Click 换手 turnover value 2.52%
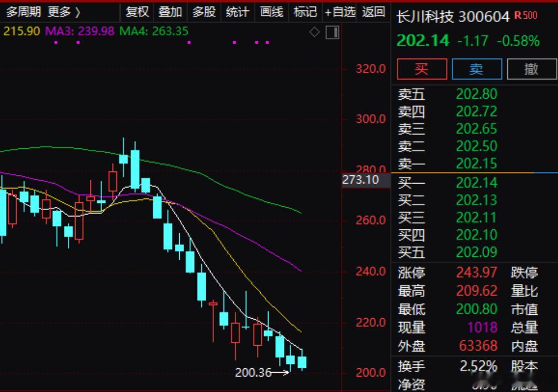Screen dimensions: 558x392 coord(479,366)
